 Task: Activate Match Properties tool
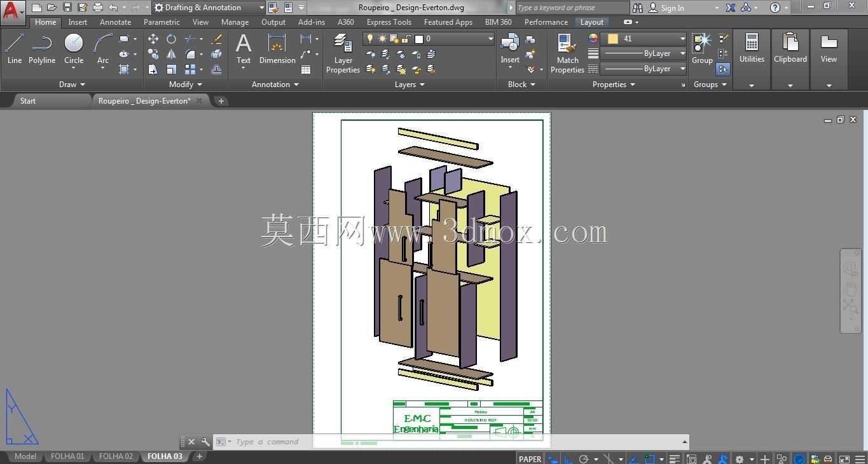point(567,53)
